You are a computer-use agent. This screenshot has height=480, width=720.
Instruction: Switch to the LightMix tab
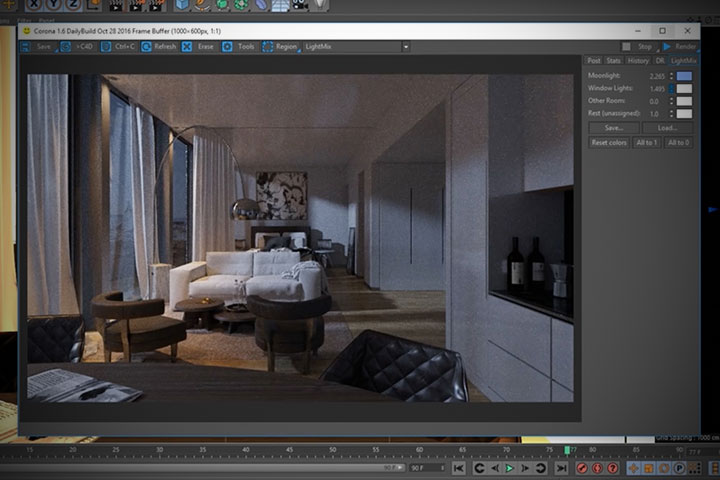click(x=684, y=61)
